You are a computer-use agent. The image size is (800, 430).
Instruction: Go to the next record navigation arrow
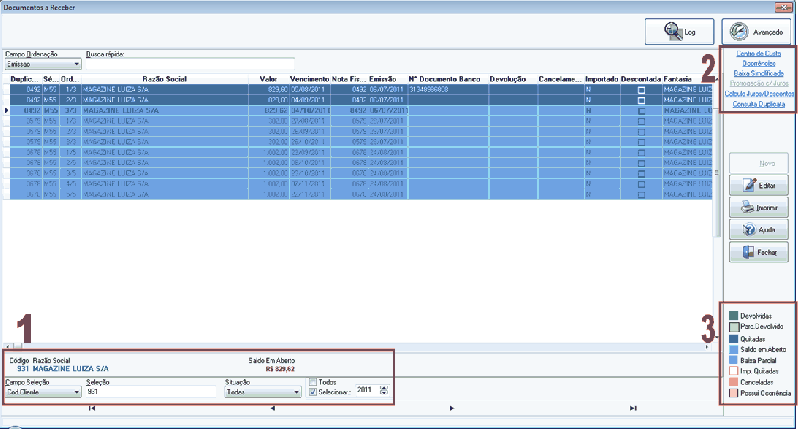[452, 408]
